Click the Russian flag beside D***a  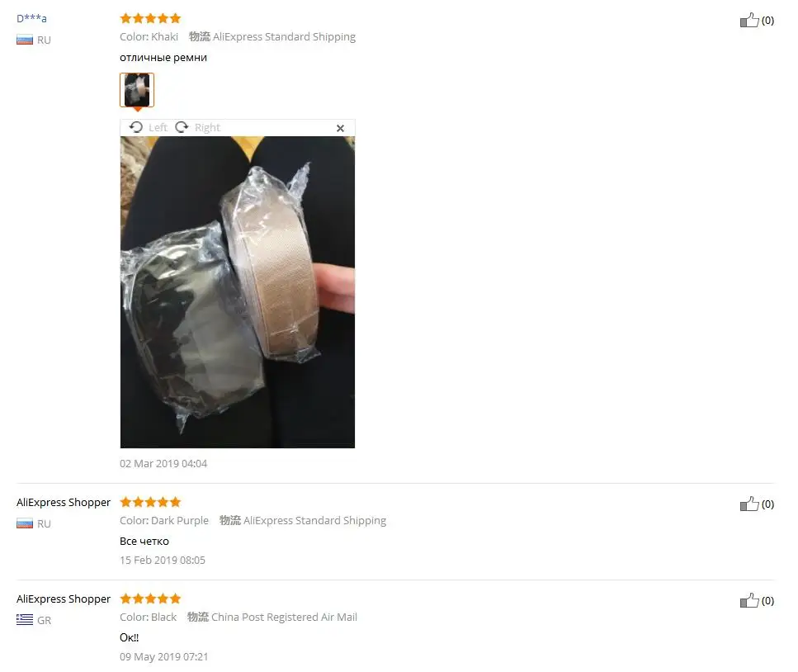click(25, 40)
